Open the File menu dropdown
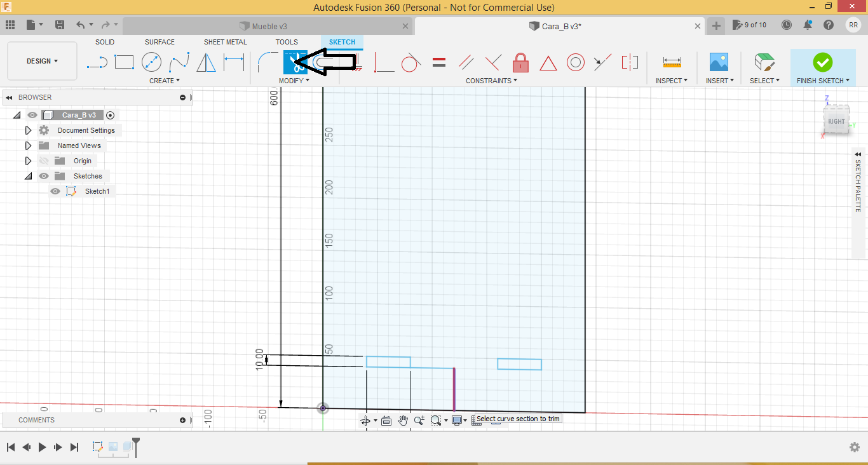The height and width of the screenshot is (465, 868). click(x=34, y=25)
